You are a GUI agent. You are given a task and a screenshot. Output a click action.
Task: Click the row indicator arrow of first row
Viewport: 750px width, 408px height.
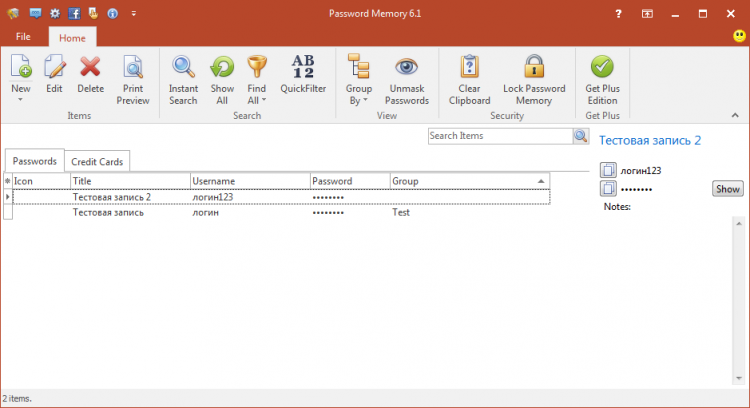click(x=8, y=197)
